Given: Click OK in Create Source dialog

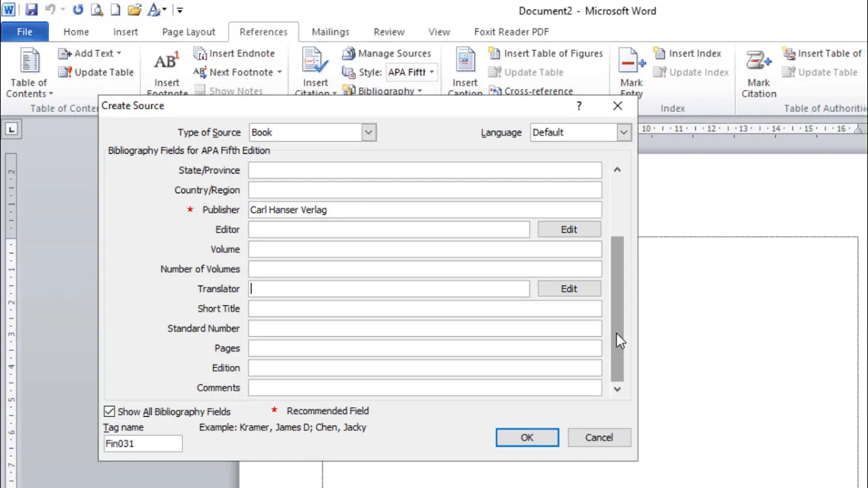Looking at the screenshot, I should (527, 437).
